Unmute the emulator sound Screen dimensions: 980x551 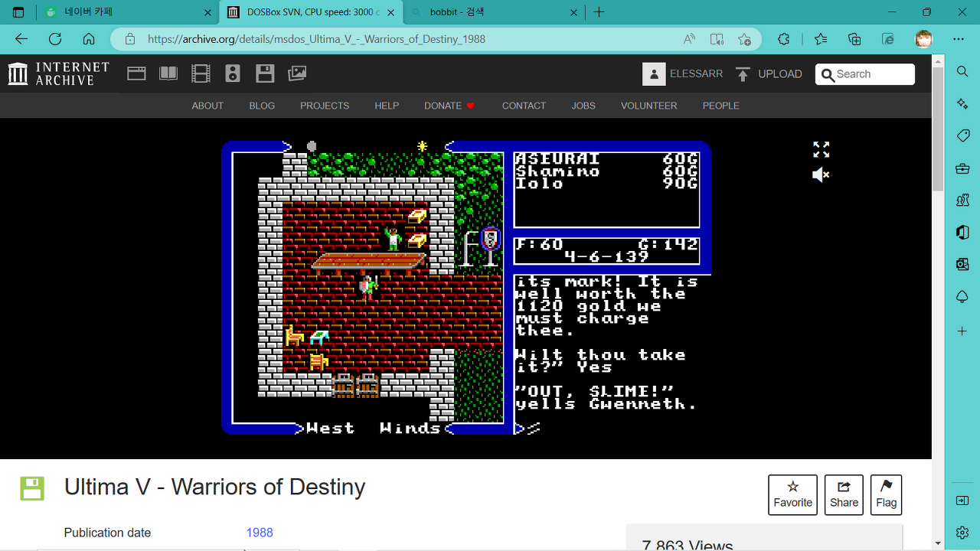pos(821,175)
